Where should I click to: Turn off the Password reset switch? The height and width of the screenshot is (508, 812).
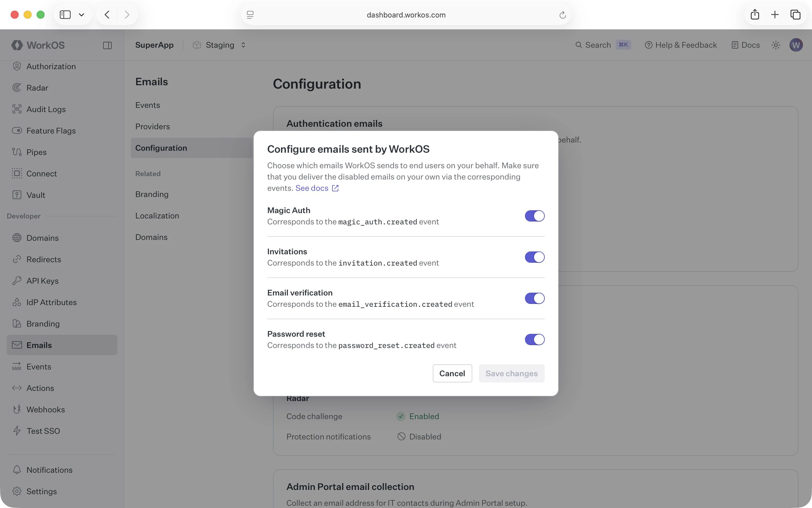pyautogui.click(x=535, y=339)
